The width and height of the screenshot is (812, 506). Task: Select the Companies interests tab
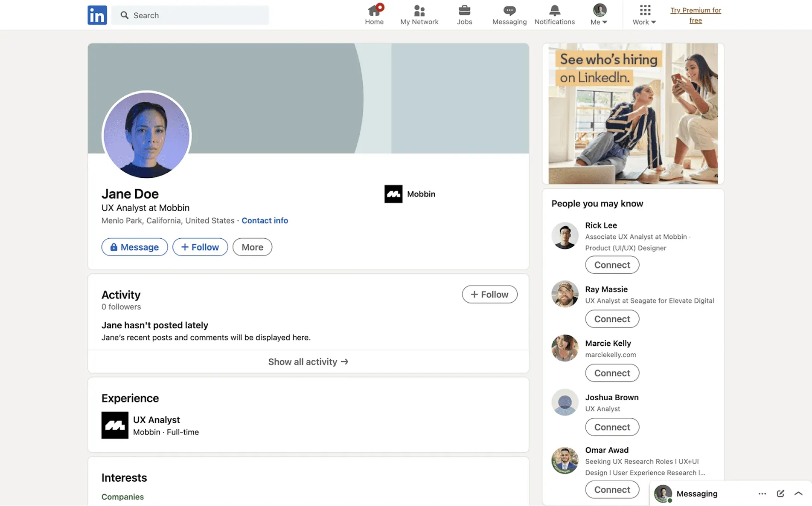coord(122,497)
